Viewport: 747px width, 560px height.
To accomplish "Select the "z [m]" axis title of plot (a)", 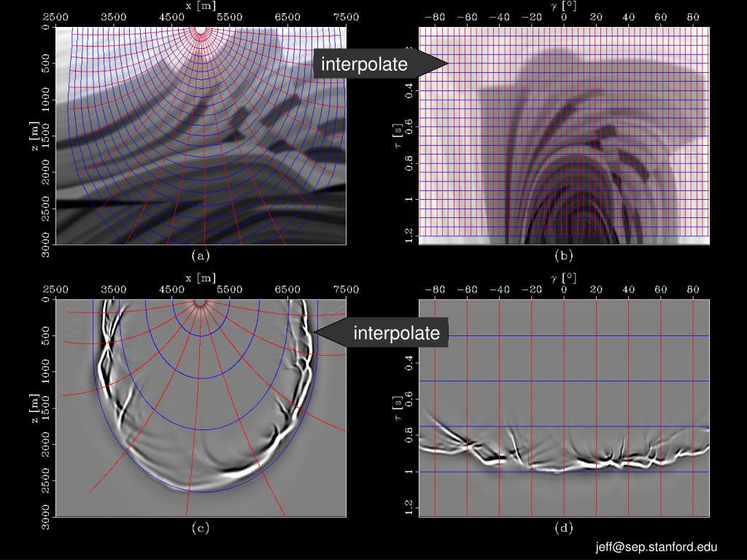I will (34, 135).
